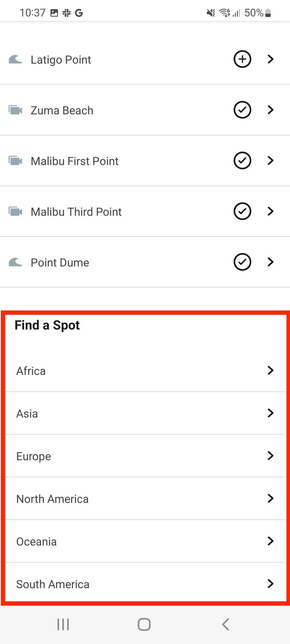Toggle Malibu Third Point favorite checkmark

(242, 211)
